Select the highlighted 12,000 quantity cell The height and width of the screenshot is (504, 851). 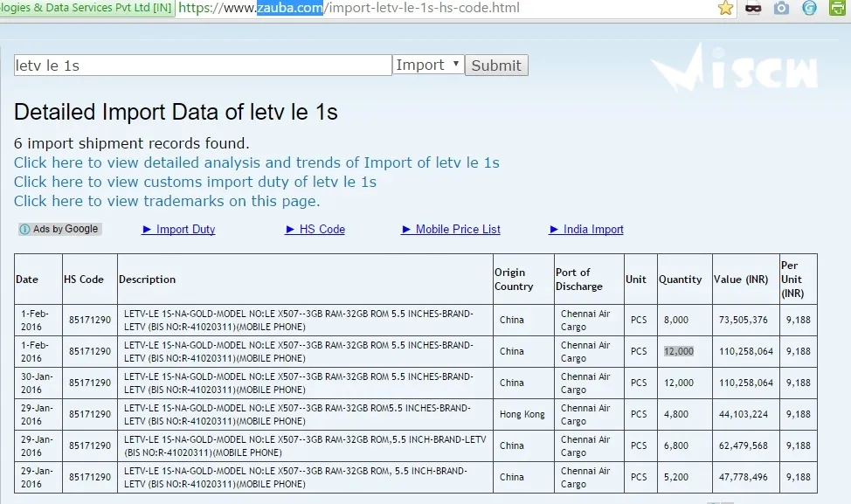(677, 350)
